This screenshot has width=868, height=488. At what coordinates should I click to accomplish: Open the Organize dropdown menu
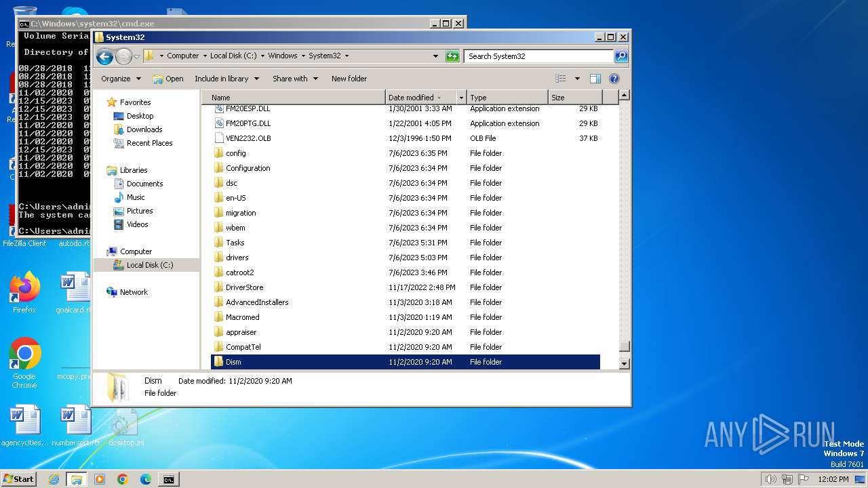coord(121,79)
